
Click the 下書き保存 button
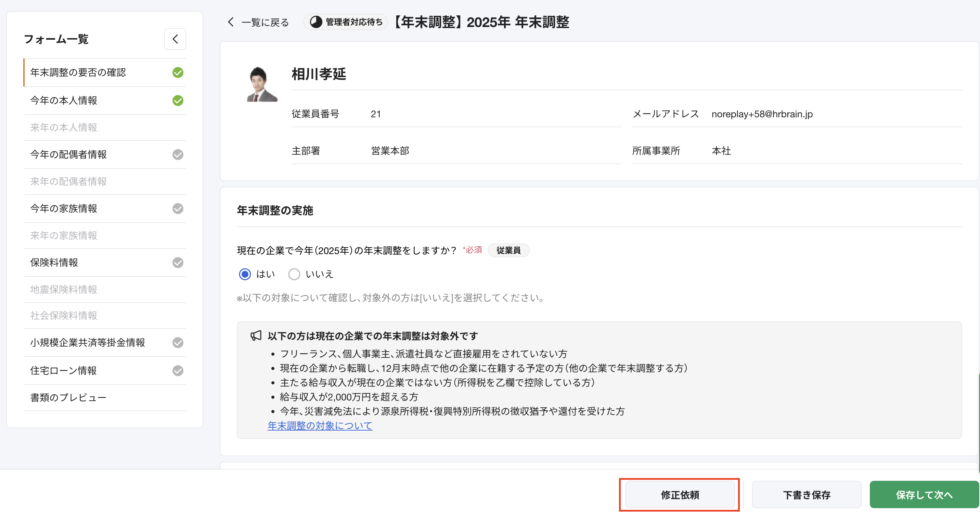[806, 494]
